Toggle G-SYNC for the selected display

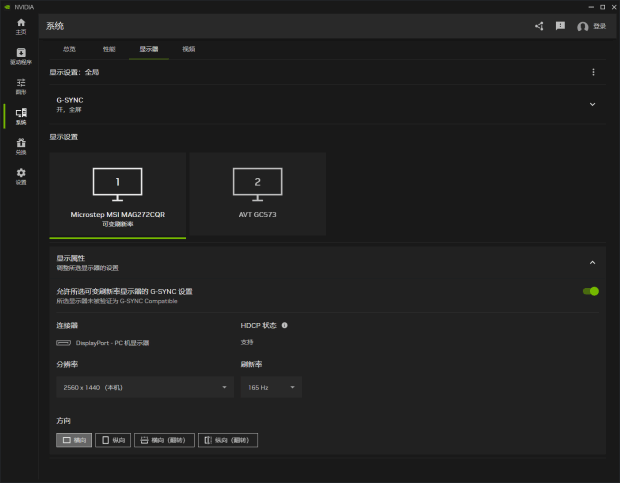591,291
